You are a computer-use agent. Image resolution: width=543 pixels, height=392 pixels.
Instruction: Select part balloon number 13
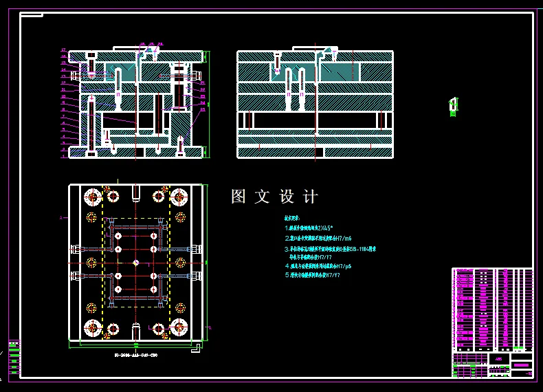pyautogui.click(x=64, y=76)
